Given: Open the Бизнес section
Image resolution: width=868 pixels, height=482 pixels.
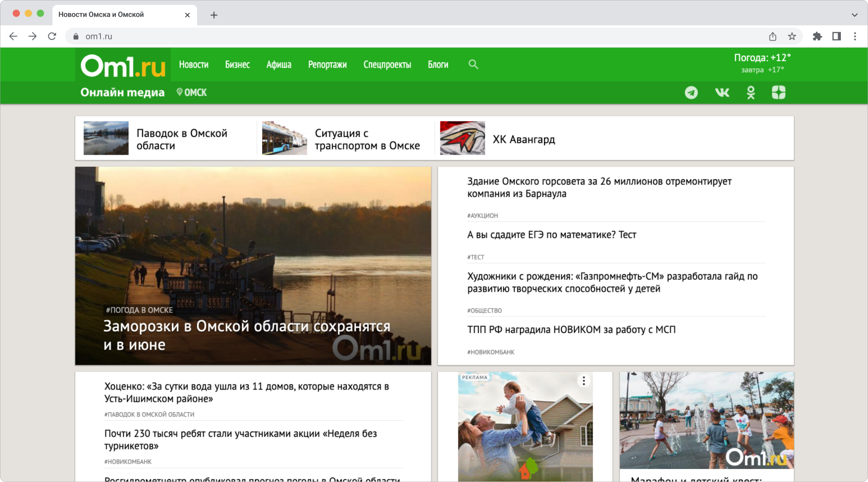Looking at the screenshot, I should click(x=237, y=64).
